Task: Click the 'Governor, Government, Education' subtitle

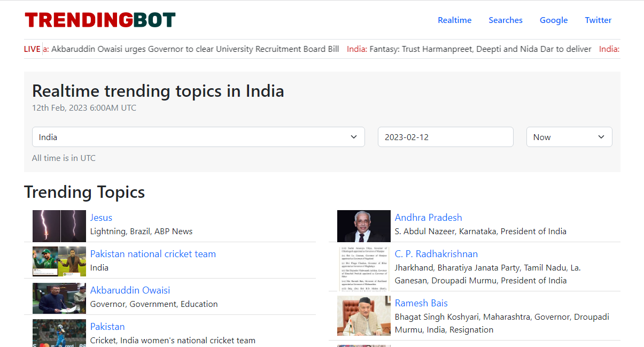Action: [x=154, y=304]
